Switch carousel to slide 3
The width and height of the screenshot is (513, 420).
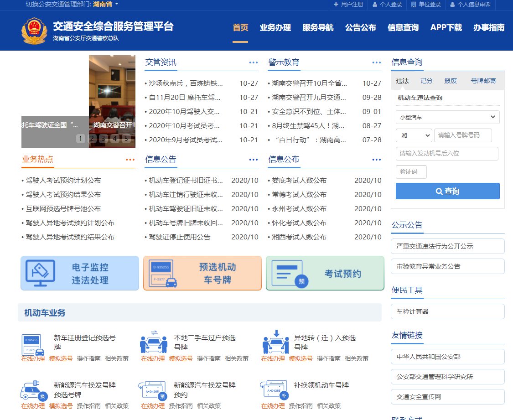[x=104, y=139]
